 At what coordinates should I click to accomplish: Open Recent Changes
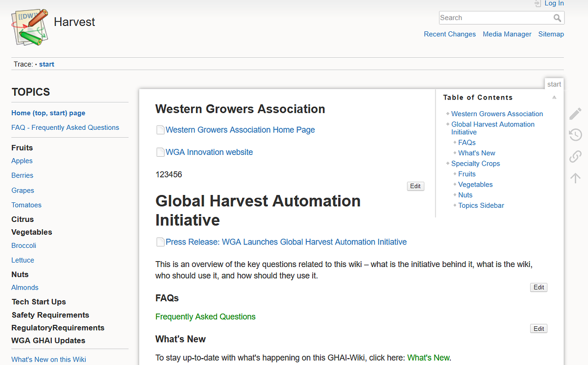tap(449, 34)
